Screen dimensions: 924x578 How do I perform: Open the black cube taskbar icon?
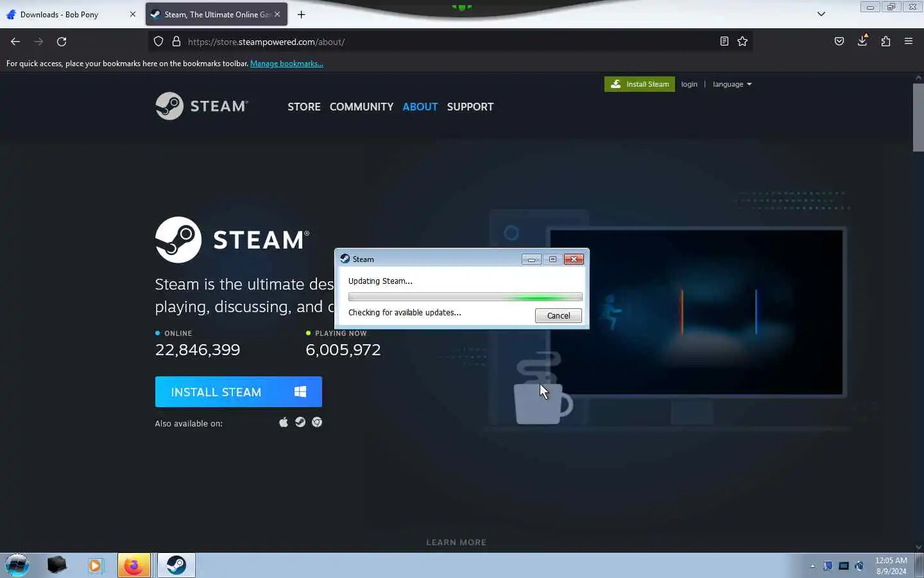tap(56, 565)
